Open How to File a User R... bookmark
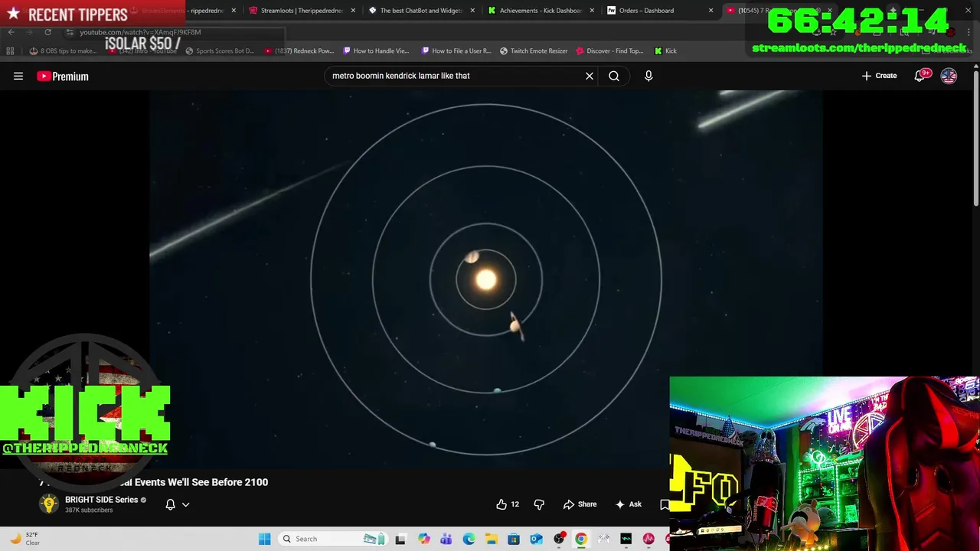 click(456, 51)
